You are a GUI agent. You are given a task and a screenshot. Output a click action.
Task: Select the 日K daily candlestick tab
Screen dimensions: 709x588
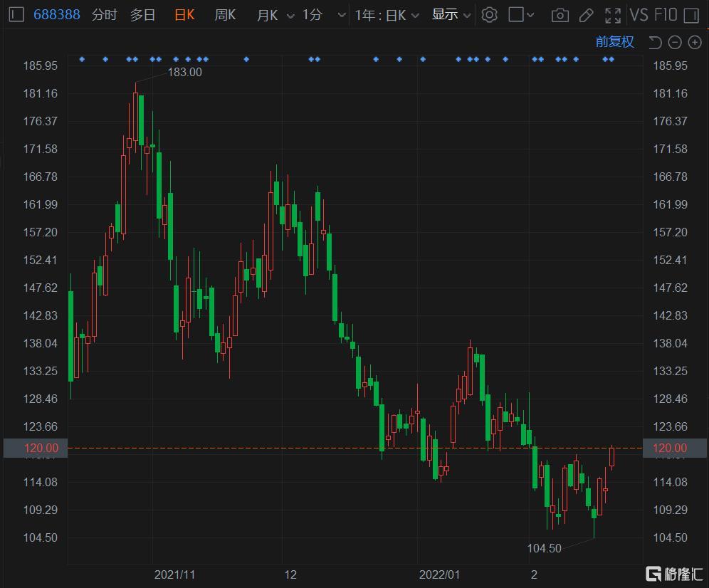[184, 15]
